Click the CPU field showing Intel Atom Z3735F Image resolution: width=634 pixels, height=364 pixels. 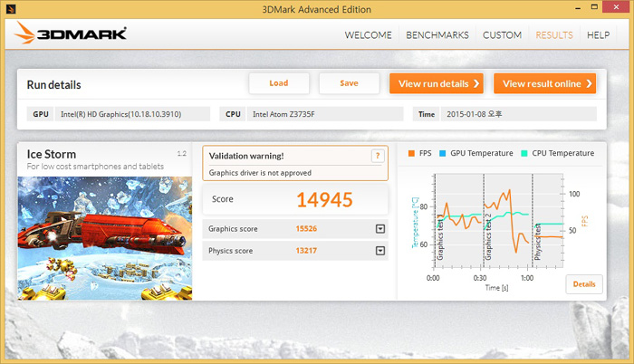325,114
